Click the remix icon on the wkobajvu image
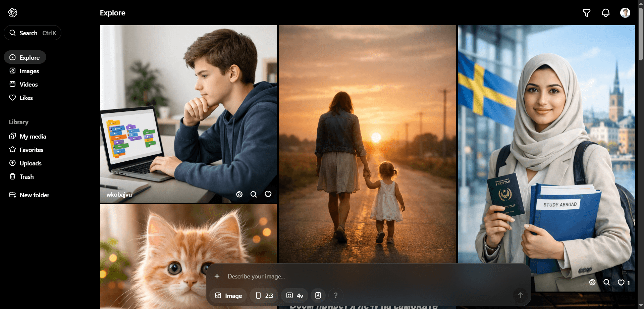644x309 pixels. (x=239, y=194)
